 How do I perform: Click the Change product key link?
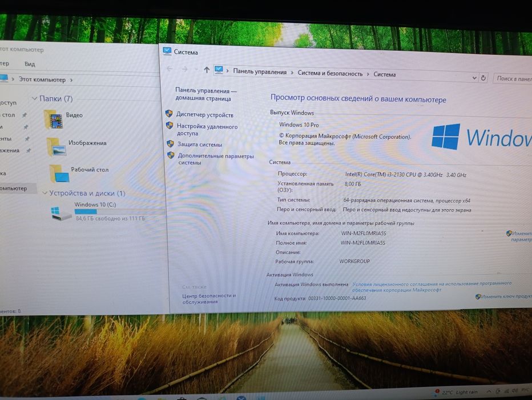pyautogui.click(x=506, y=297)
